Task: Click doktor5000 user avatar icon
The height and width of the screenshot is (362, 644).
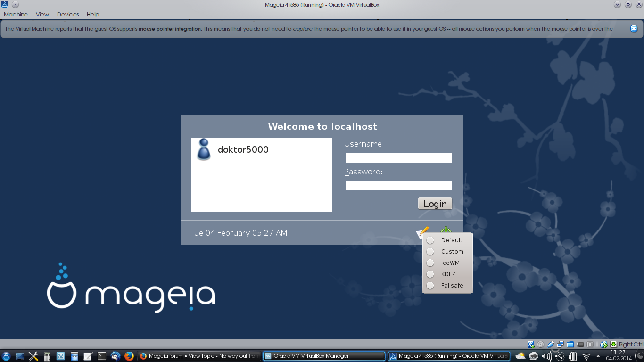Action: pyautogui.click(x=204, y=149)
